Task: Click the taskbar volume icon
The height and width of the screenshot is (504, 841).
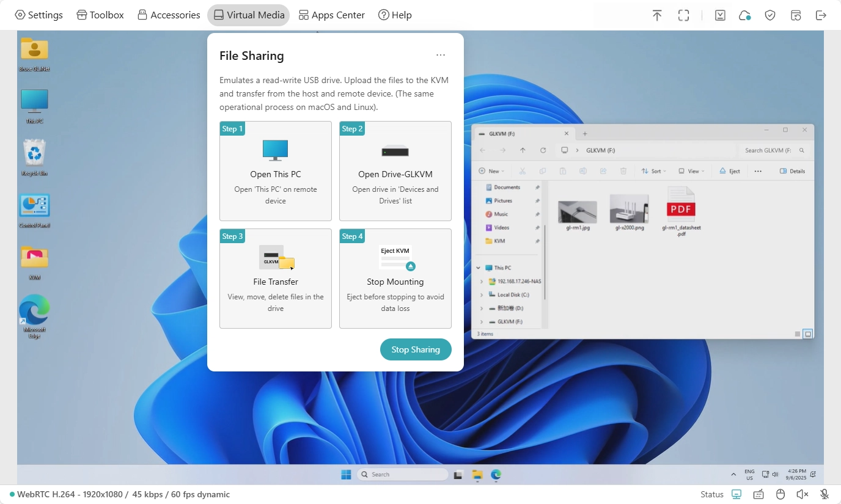Action: click(775, 474)
